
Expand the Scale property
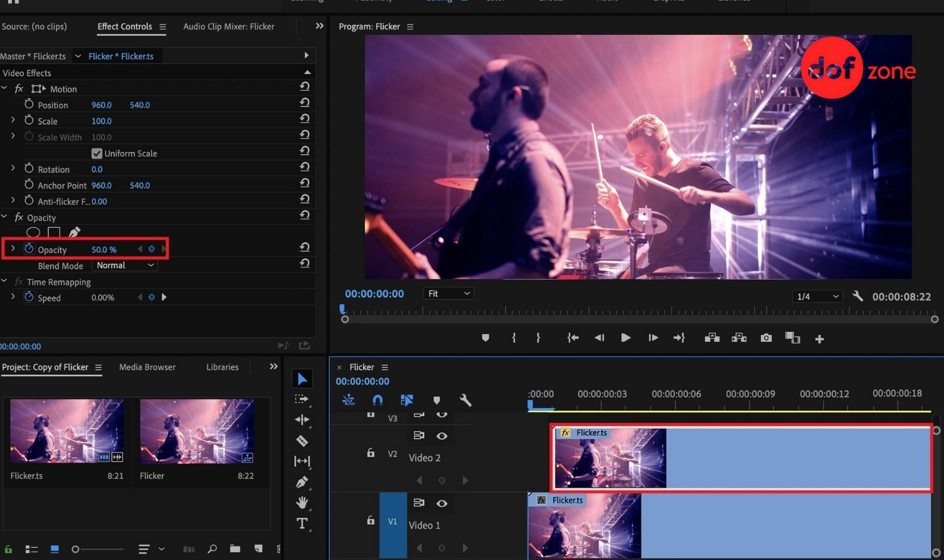13,120
